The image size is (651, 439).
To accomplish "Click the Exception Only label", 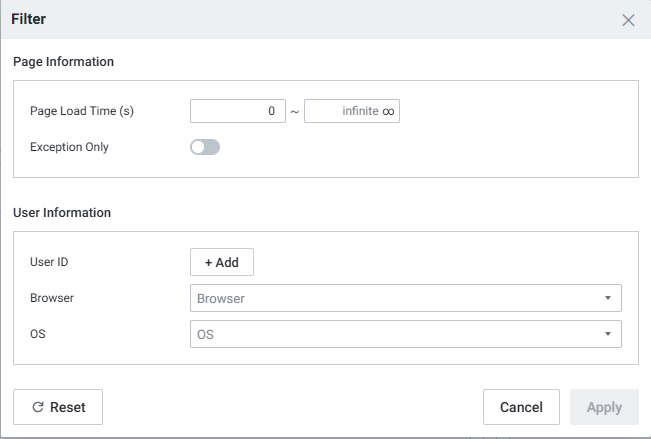I will pyautogui.click(x=70, y=147).
